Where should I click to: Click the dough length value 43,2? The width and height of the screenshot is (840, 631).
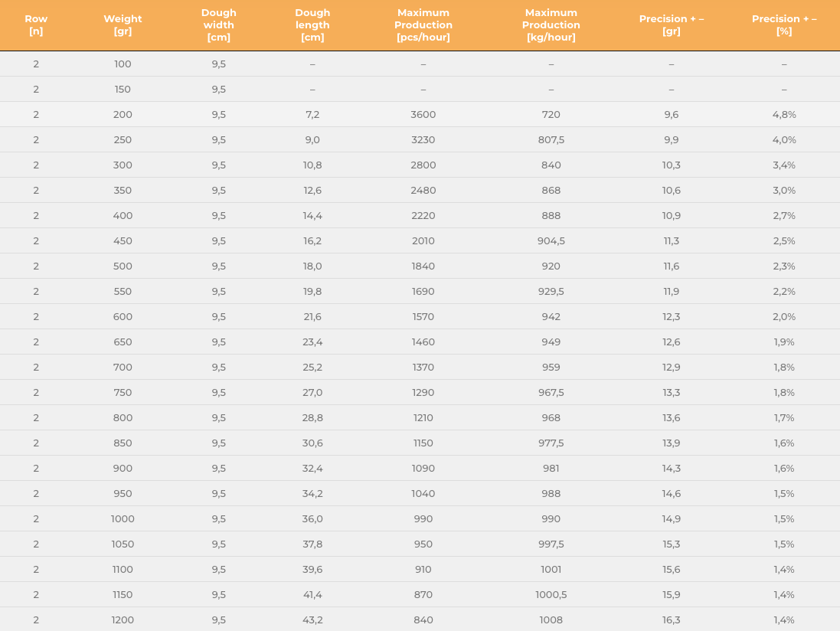tap(312, 620)
